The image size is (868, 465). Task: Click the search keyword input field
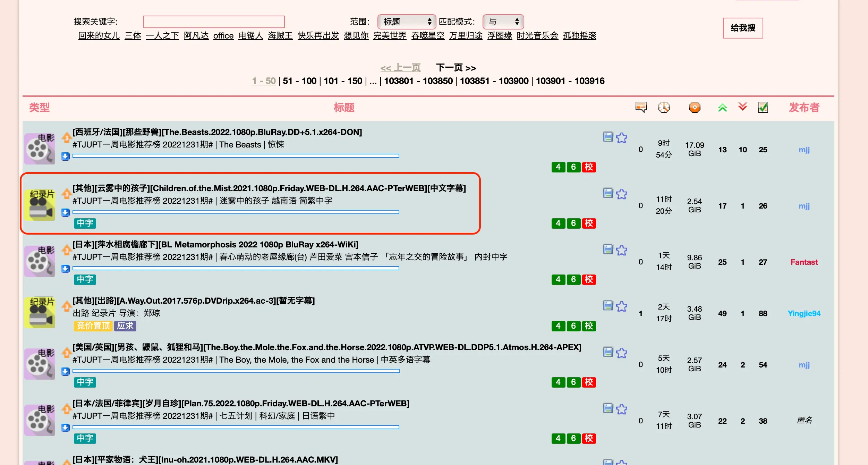(214, 22)
